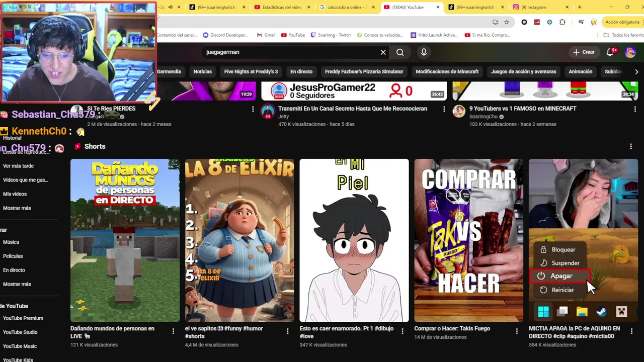
Task: Select the 'Noticias' filter chip
Action: [x=203, y=71]
